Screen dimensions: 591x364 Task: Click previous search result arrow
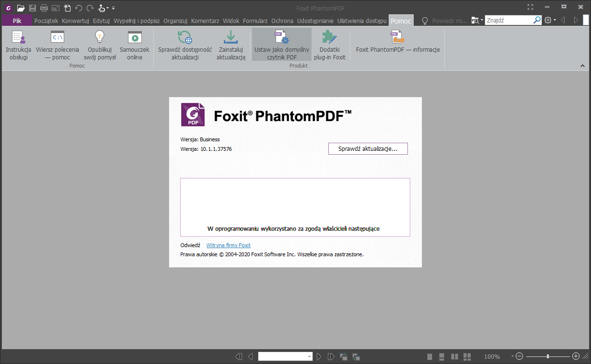[x=563, y=20]
